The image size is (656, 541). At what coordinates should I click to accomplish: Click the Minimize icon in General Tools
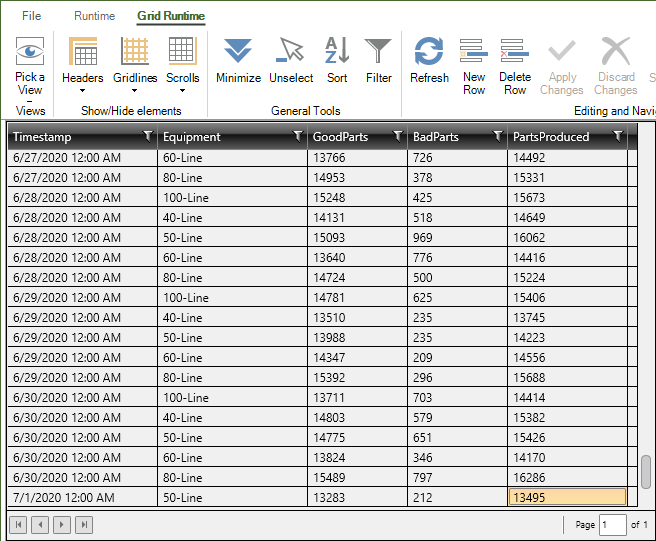point(238,52)
